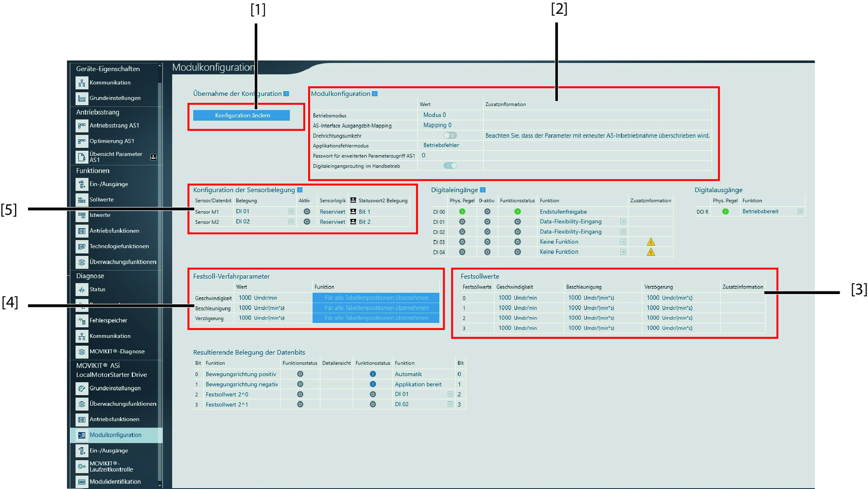868x489 pixels.
Task: Open MOVIKIT-Laufzeitkontrolle in the sidebar
Action: pyautogui.click(x=111, y=466)
